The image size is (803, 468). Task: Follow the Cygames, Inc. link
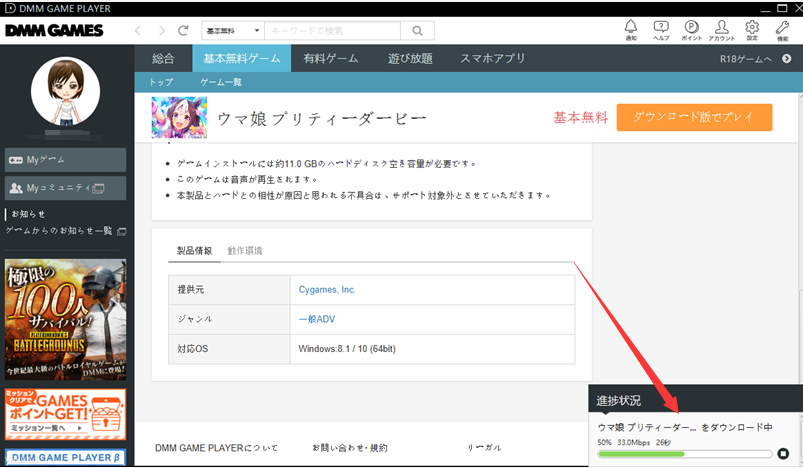click(x=327, y=290)
